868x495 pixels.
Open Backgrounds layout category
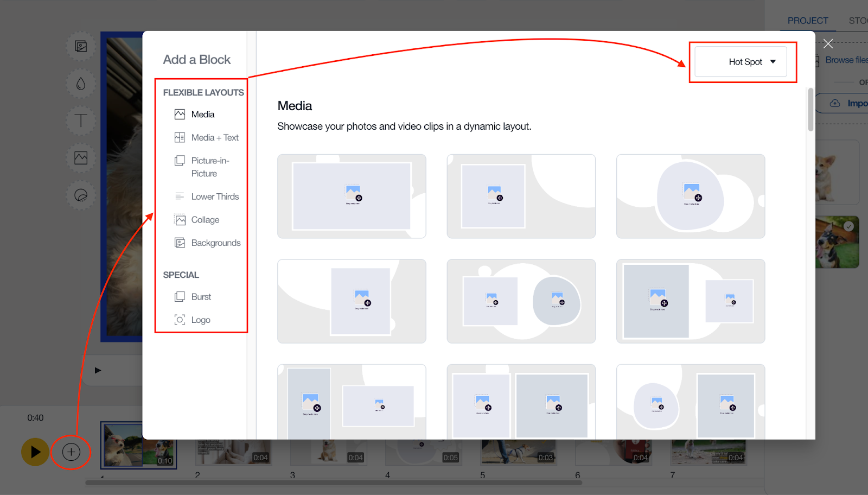[x=215, y=243]
